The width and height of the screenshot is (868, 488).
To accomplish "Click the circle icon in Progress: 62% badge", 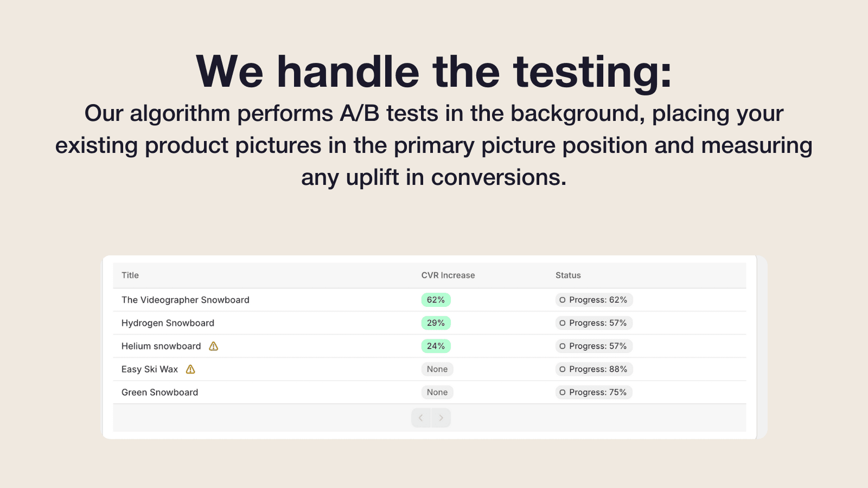I will pos(563,300).
